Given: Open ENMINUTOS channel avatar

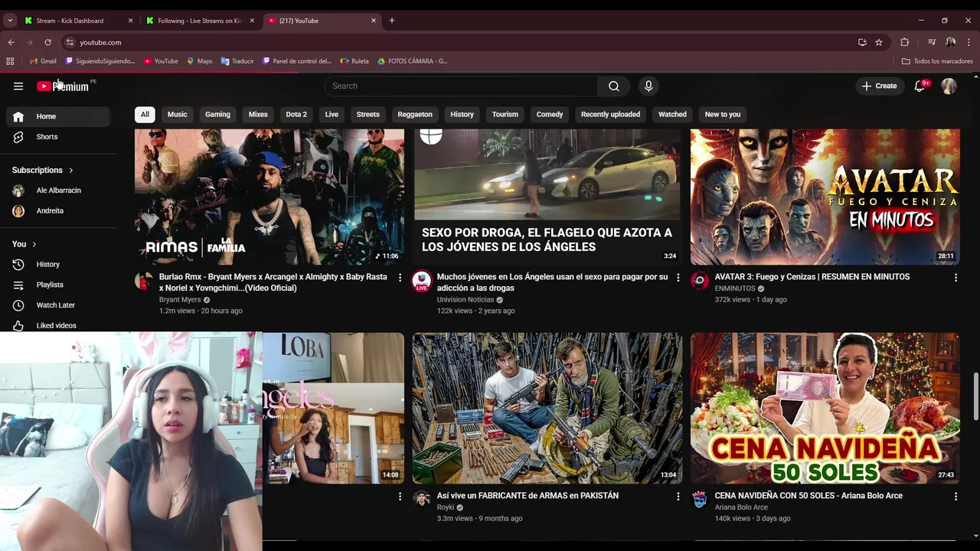Looking at the screenshot, I should (x=700, y=281).
